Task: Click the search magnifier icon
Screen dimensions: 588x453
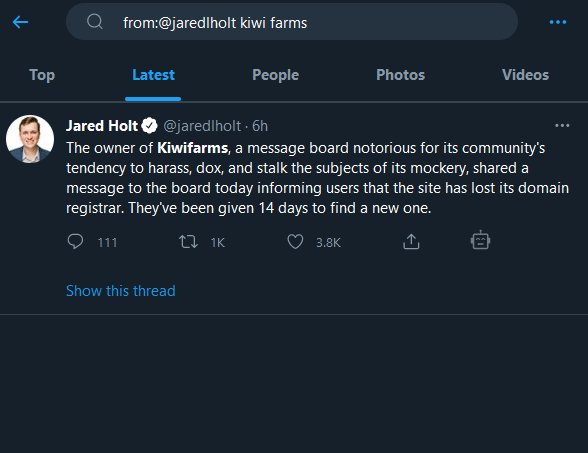Action: pos(94,22)
